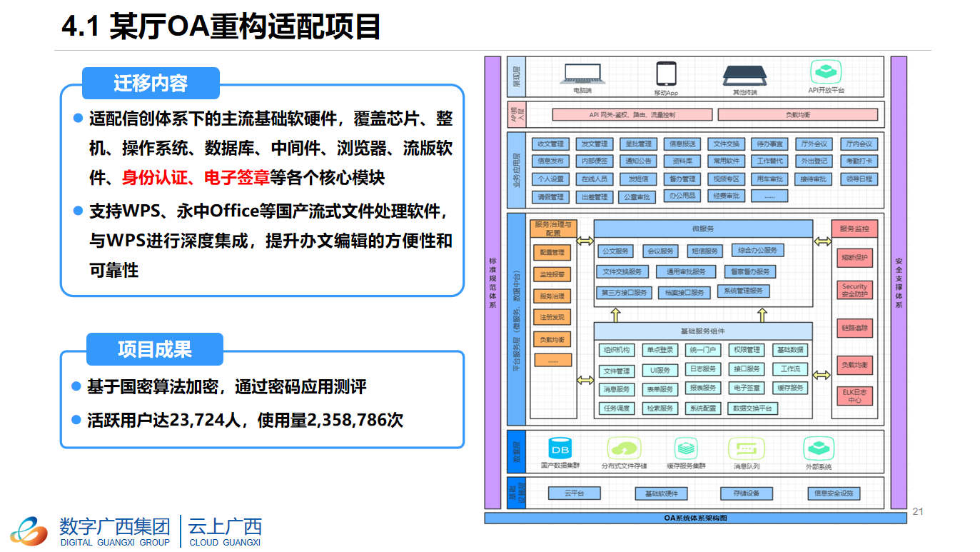Expand the ...... placeholder in 业务应用层
This screenshot has width=980, height=552.
[769, 196]
